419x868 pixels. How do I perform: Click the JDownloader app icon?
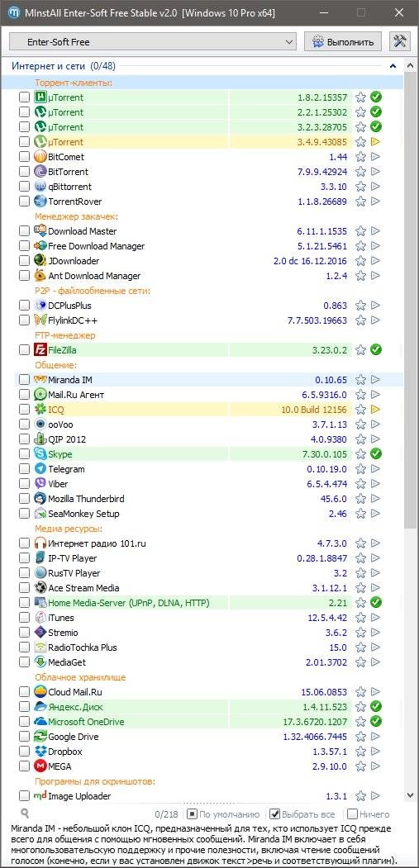coord(40,261)
